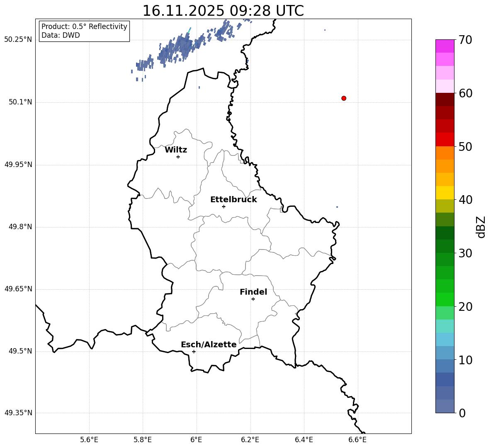
Task: Click the Esch/Alzette city label
Action: tap(209, 344)
